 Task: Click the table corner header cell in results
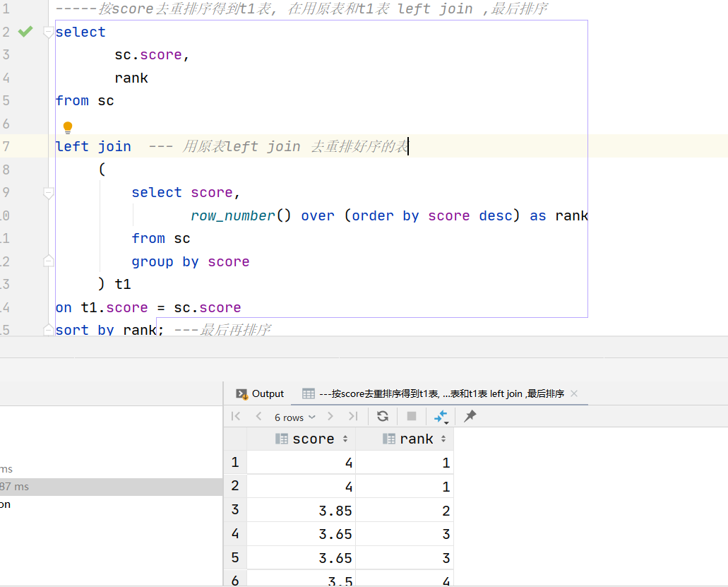(x=235, y=439)
